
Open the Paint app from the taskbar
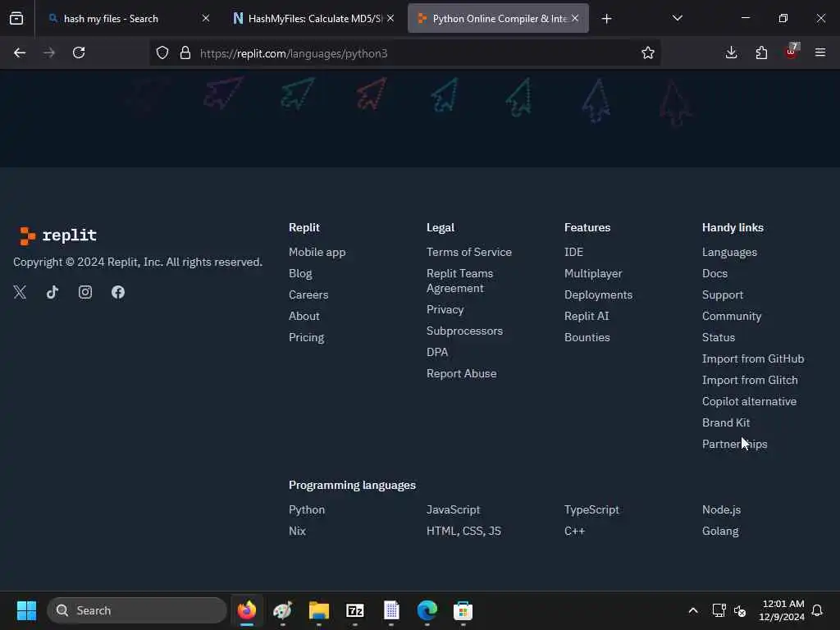(283, 610)
